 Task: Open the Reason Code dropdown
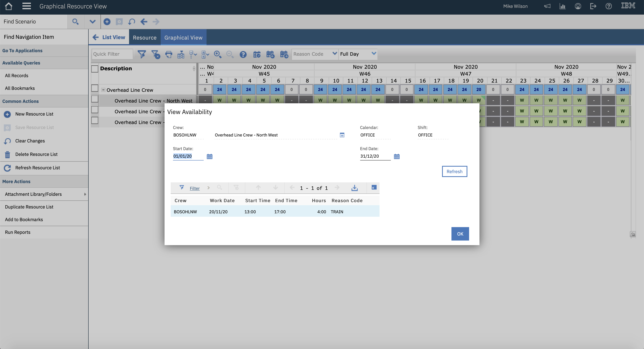(x=315, y=54)
